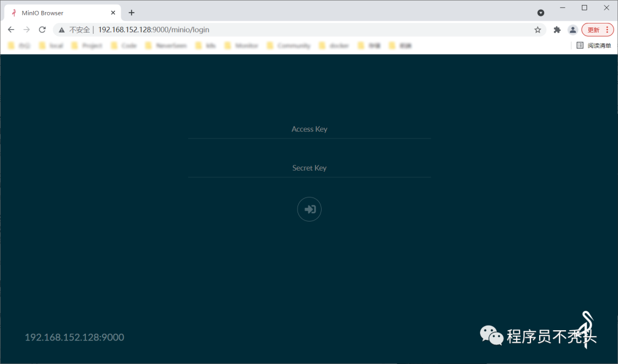Image resolution: width=618 pixels, height=364 pixels.
Task: Click the not-secure warning triangle icon
Action: point(61,30)
